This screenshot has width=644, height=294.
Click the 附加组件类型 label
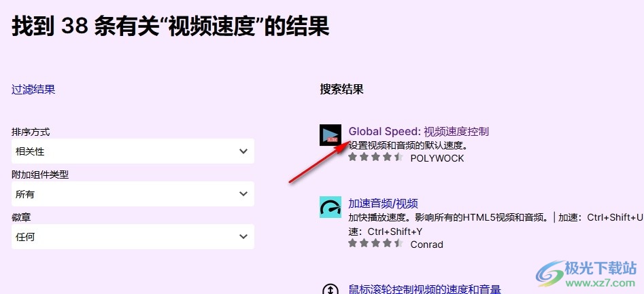(40, 174)
